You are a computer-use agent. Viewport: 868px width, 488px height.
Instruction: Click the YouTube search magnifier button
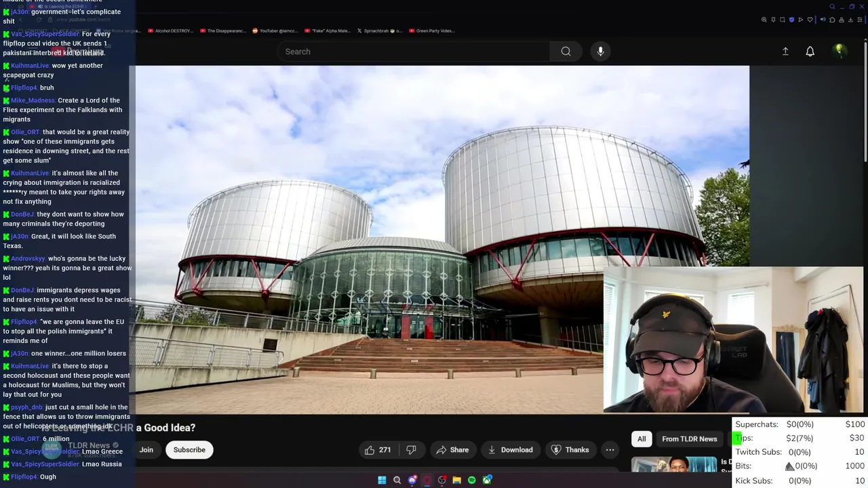pos(566,52)
